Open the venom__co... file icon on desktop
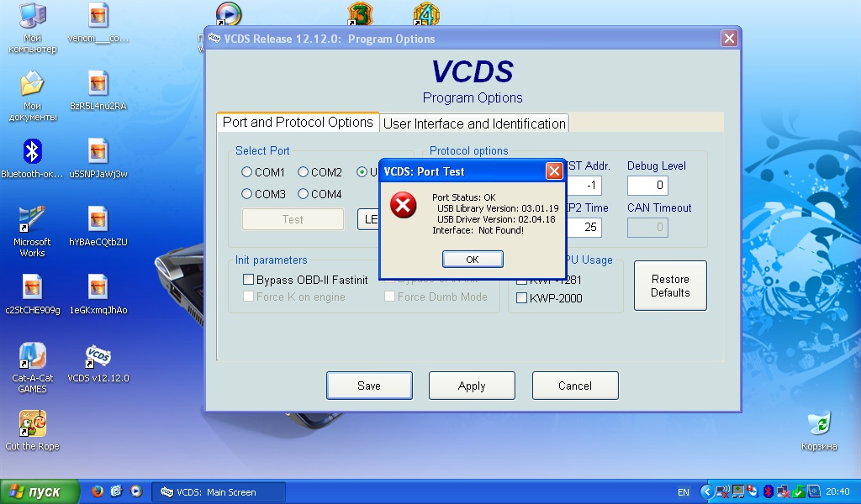The width and height of the screenshot is (861, 504). pyautogui.click(x=98, y=23)
